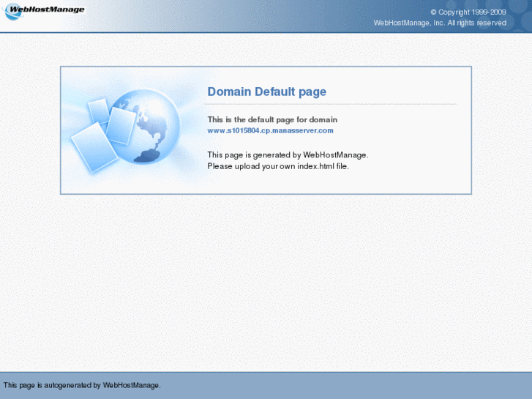Click the 'Please upload your own index.html file' line

pos(278,166)
